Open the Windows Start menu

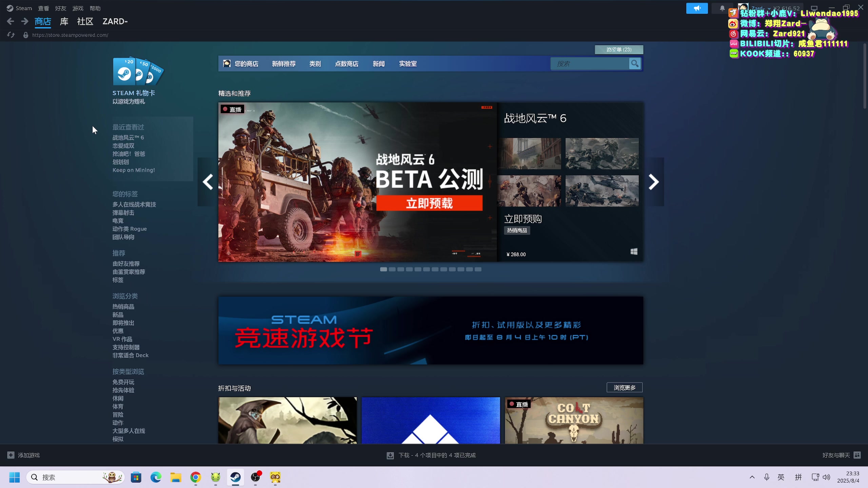click(x=14, y=477)
